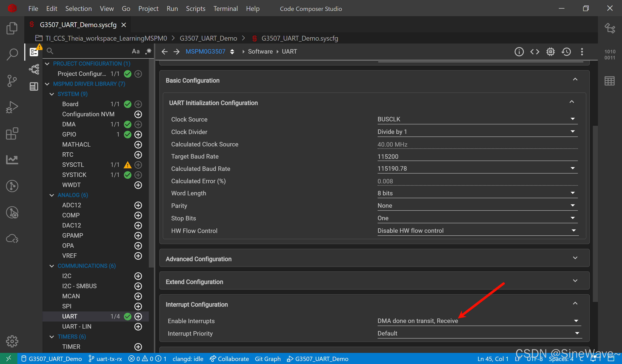The image size is (622, 364).
Task: Add another UART instance
Action: click(138, 316)
